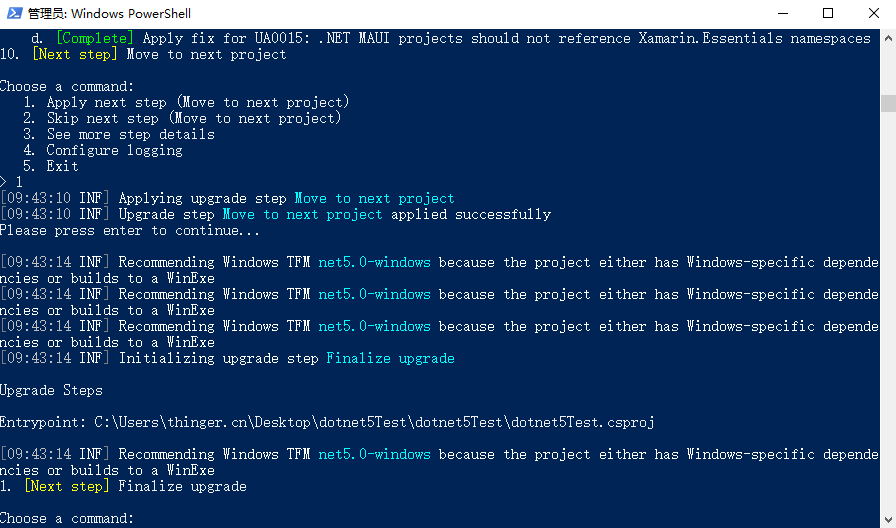Click the Entrypoint csproj path line
This screenshot has width=896, height=528.
pos(327,422)
